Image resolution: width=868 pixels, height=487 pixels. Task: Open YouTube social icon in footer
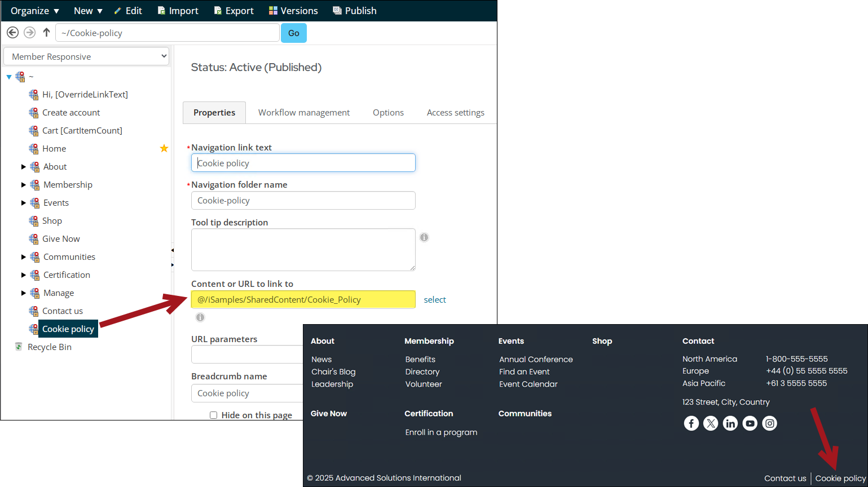click(x=750, y=423)
